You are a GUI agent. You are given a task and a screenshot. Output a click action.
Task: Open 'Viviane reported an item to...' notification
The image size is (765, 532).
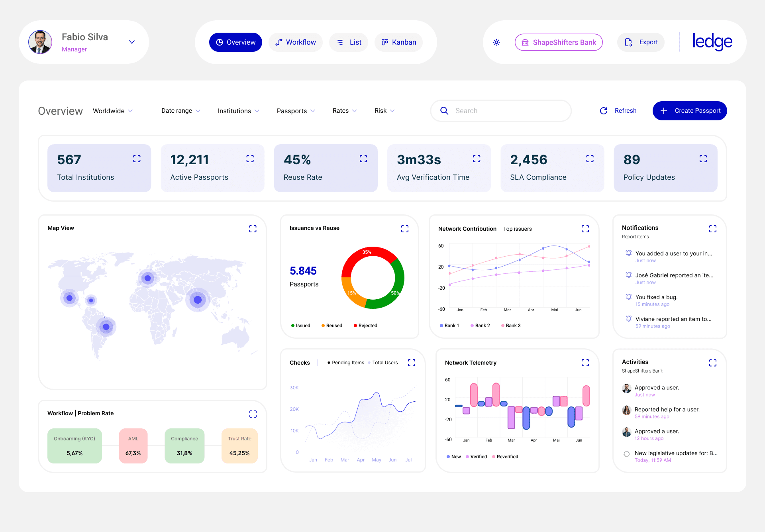669,322
